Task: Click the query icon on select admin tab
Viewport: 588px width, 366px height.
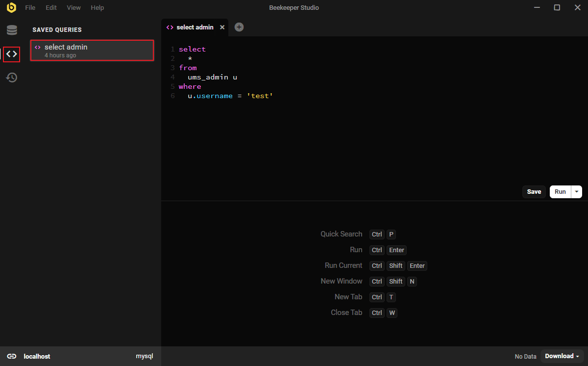Action: (x=170, y=27)
